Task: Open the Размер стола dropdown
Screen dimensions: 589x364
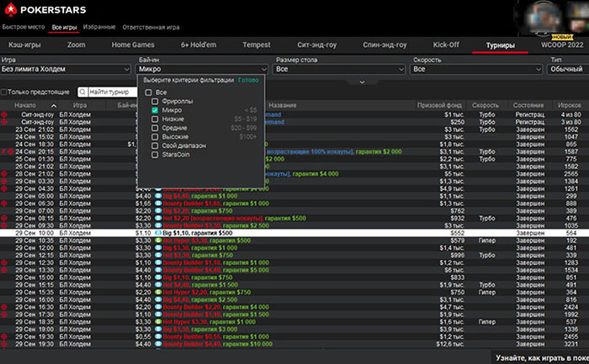Action: tap(339, 69)
